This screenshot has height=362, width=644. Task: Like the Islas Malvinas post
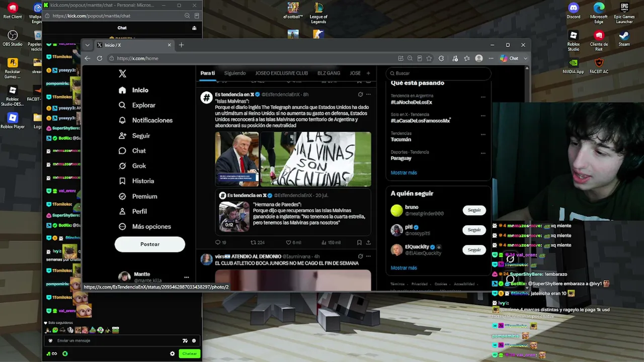pos(293,242)
